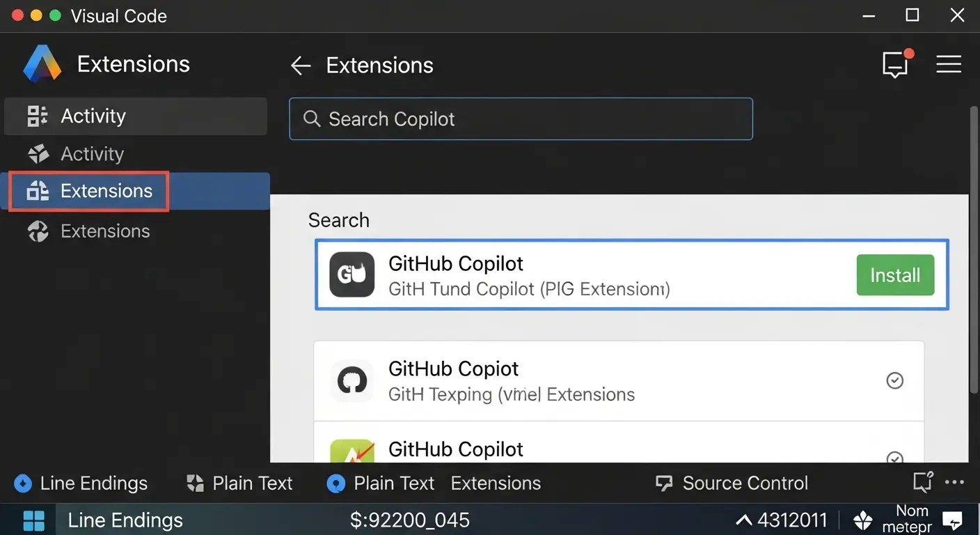
Task: Open the ellipsis overflow menu in status bar
Action: pos(954,483)
